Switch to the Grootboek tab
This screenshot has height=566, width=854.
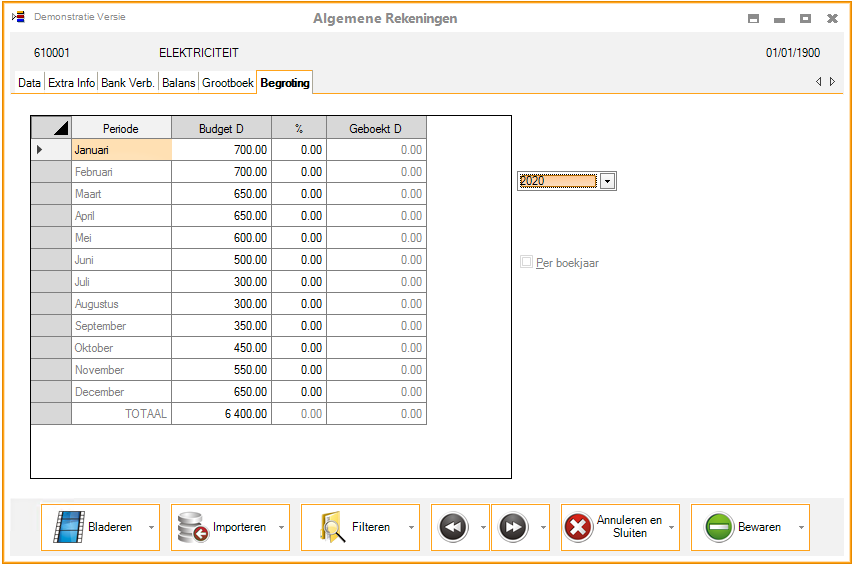point(227,83)
